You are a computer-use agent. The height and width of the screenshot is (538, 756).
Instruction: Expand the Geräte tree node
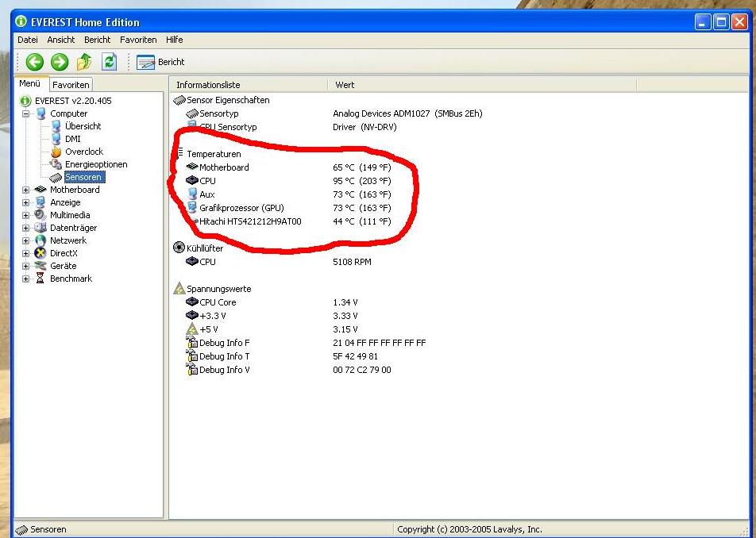pyautogui.click(x=26, y=267)
